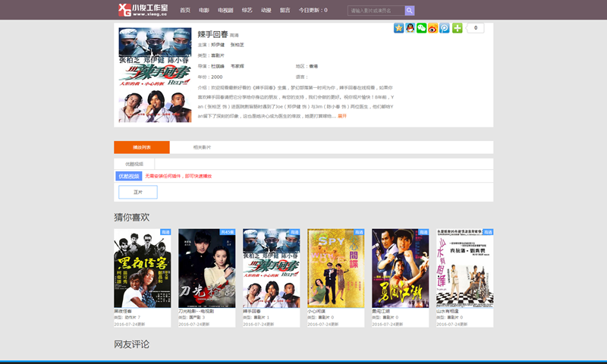Open the 辣手回春 poster in recommendations
The image size is (607, 364).
(272, 268)
